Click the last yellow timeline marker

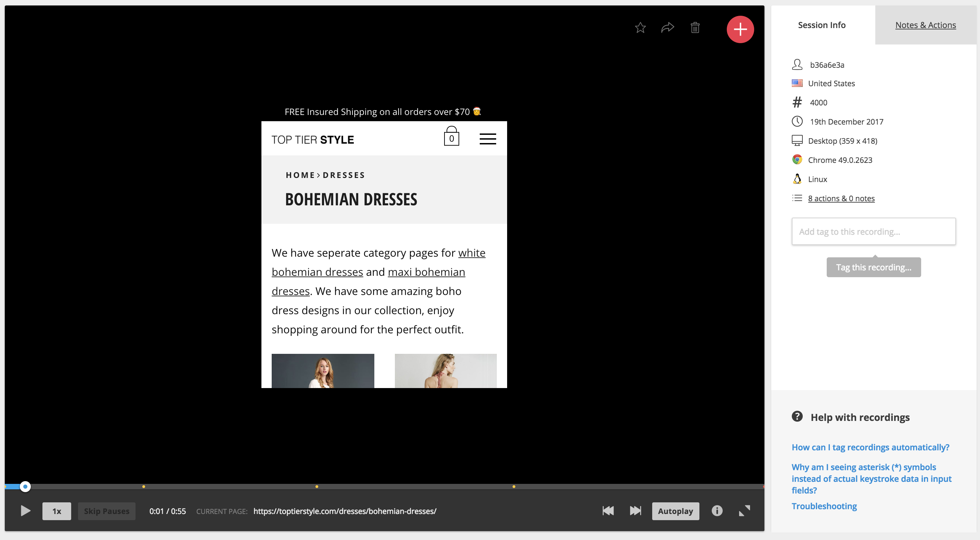(x=514, y=487)
